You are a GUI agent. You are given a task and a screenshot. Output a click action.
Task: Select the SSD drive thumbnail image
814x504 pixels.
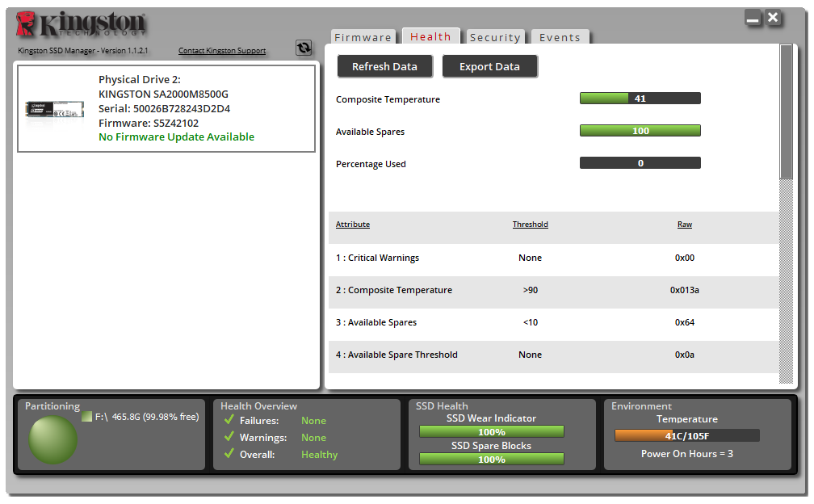pos(55,109)
